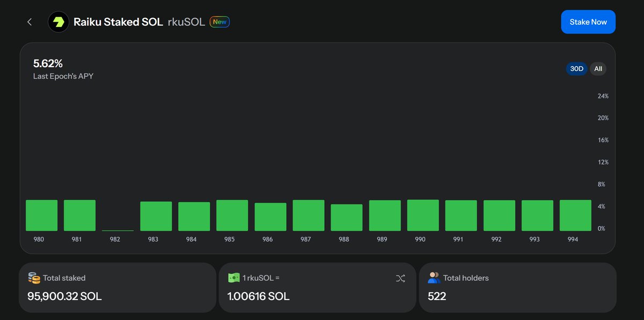Select the epoch 986 bar
Viewport: 644px width, 320px height.
click(x=270, y=217)
